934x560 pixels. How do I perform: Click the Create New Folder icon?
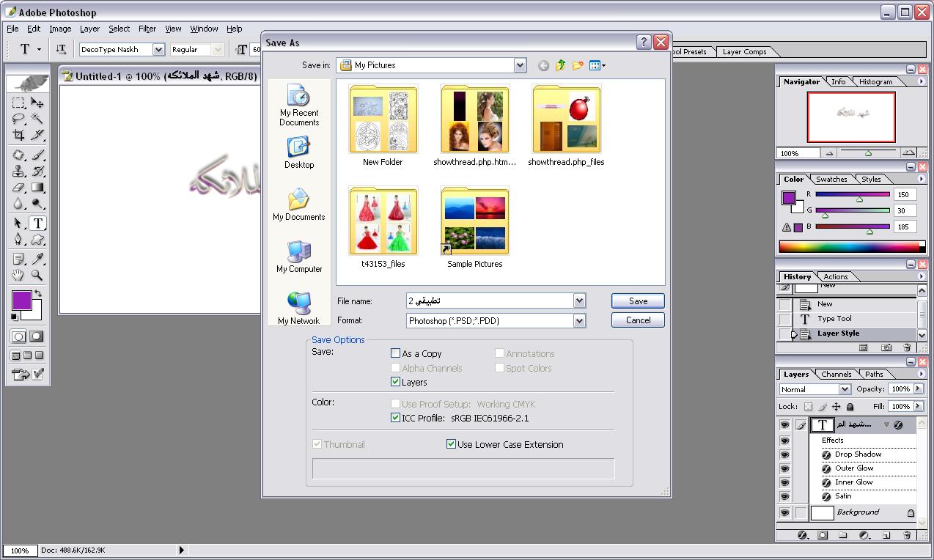coord(578,65)
